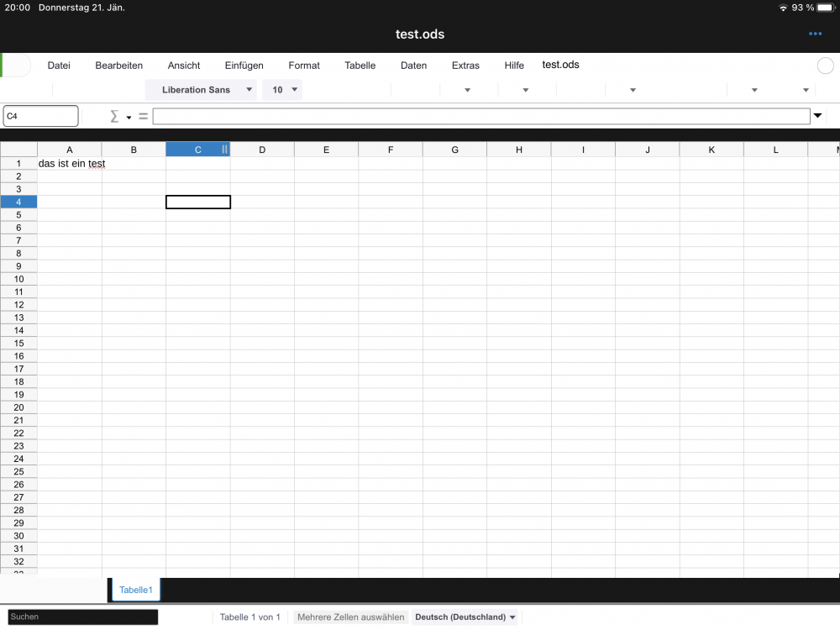Select column F header
The image size is (840, 630).
point(391,150)
